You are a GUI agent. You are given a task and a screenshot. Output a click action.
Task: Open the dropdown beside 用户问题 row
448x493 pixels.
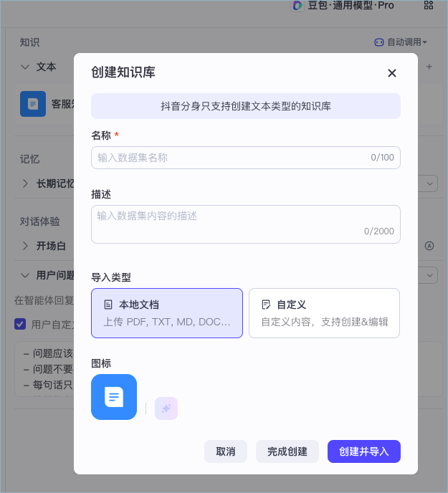(x=430, y=275)
